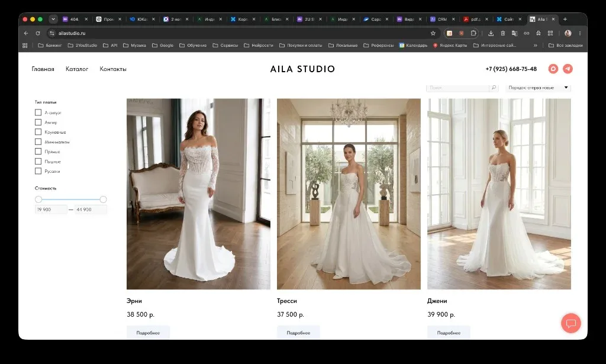
Task: Click the minimum price field 19 900
Action: (x=51, y=210)
